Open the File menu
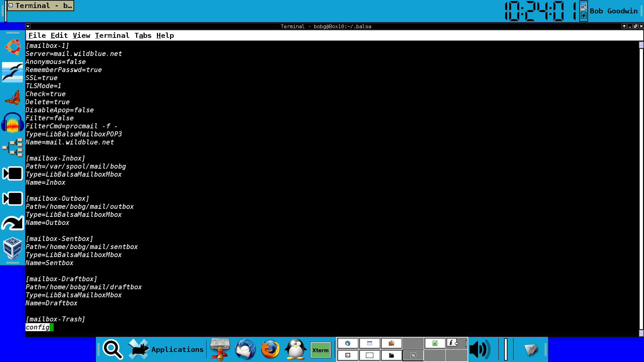The width and height of the screenshot is (644, 362). [x=37, y=36]
